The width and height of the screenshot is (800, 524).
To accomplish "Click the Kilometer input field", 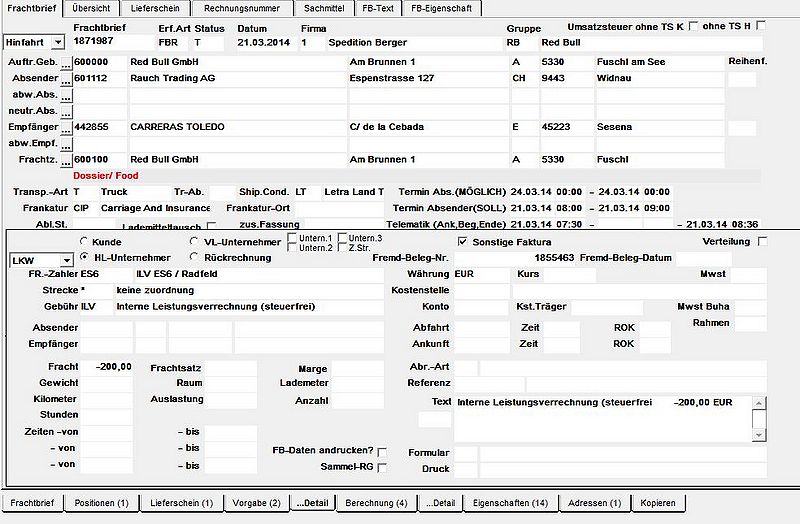I will tap(107, 400).
